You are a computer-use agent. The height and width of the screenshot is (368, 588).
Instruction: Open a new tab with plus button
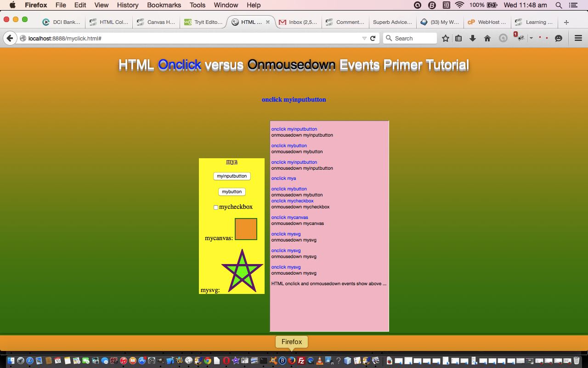566,22
